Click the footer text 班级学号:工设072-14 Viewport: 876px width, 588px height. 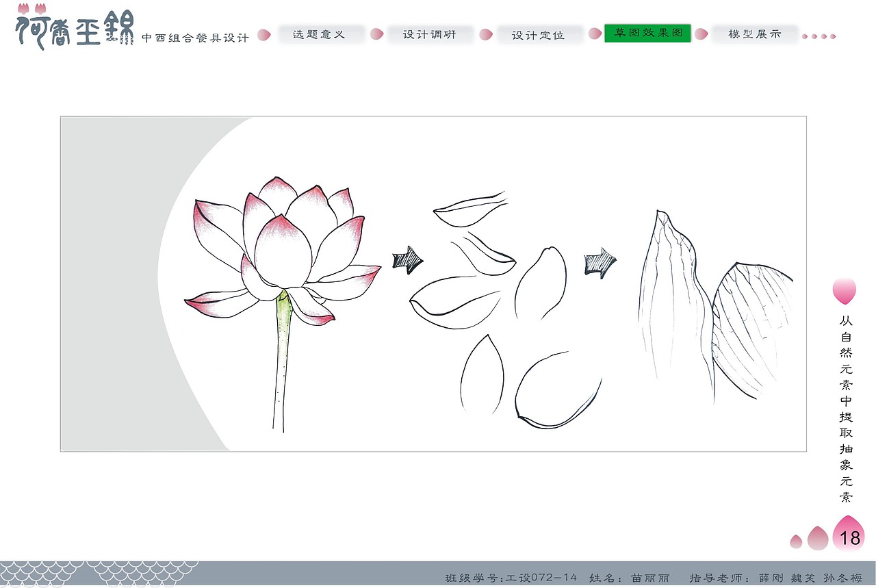[511, 578]
